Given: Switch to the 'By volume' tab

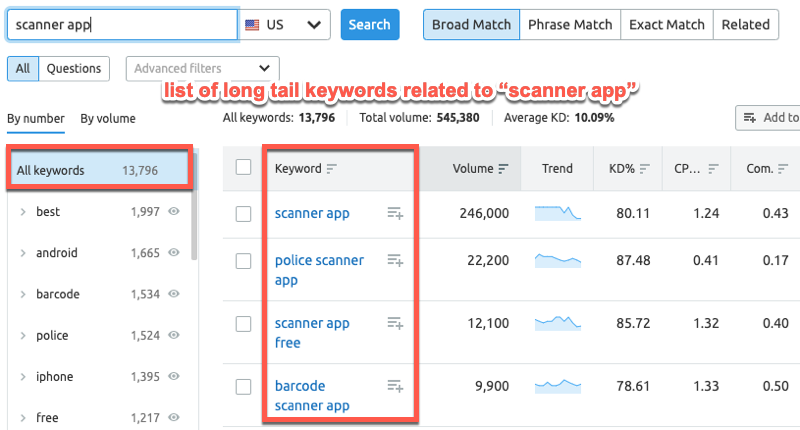Looking at the screenshot, I should [x=108, y=119].
